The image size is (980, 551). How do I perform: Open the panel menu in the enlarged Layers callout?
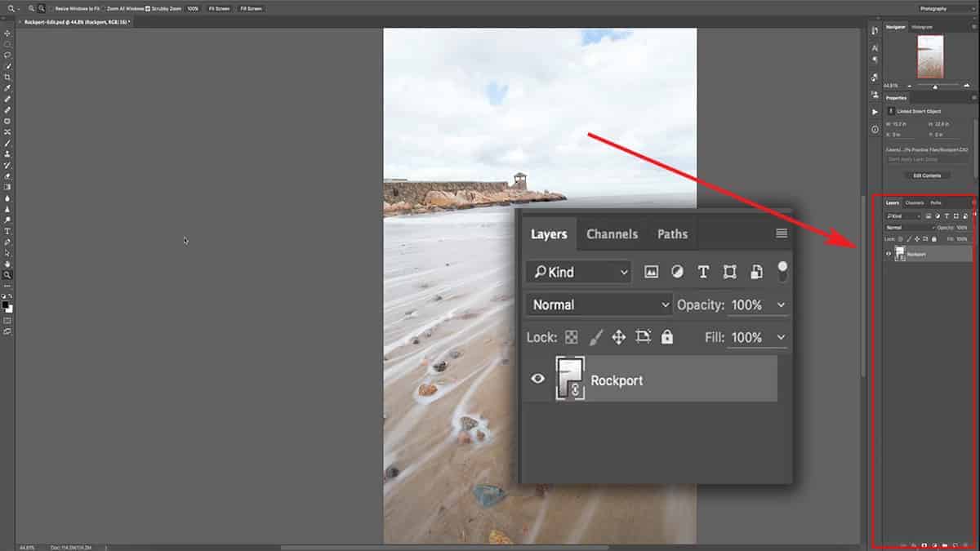pyautogui.click(x=782, y=233)
